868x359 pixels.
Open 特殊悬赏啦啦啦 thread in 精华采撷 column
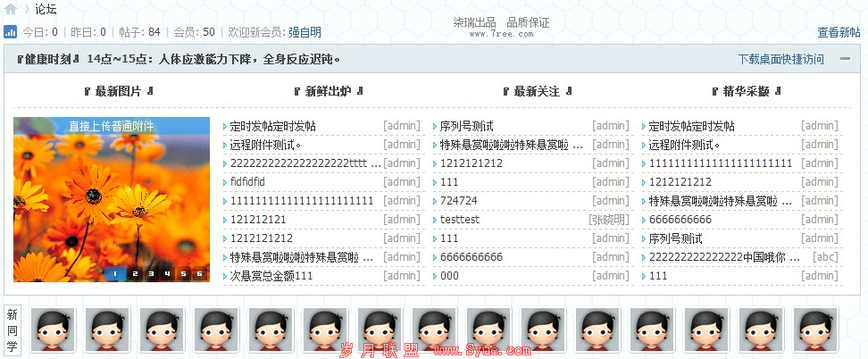pos(720,201)
